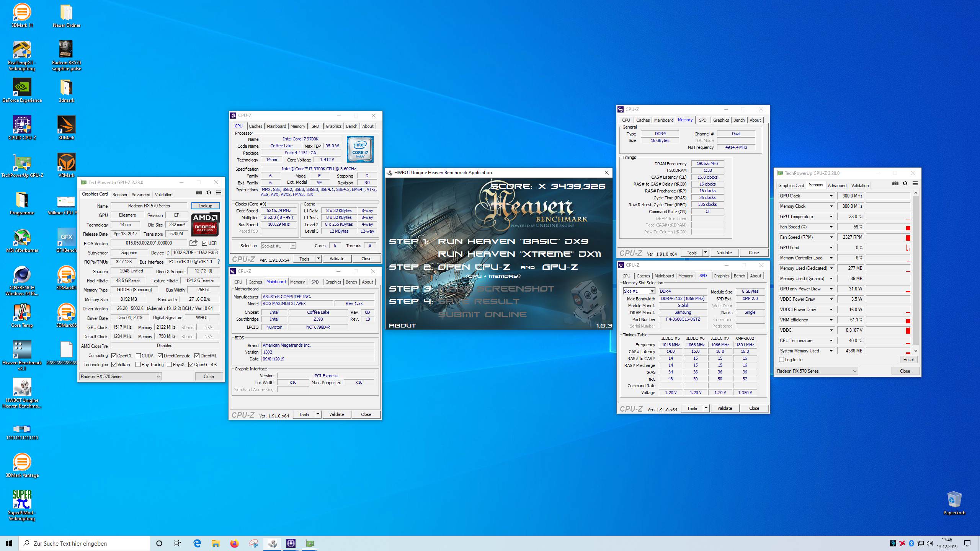Screen dimensions: 980x551
Task: Open the Caches tab in CPU-Z CPU window
Action: tap(255, 126)
